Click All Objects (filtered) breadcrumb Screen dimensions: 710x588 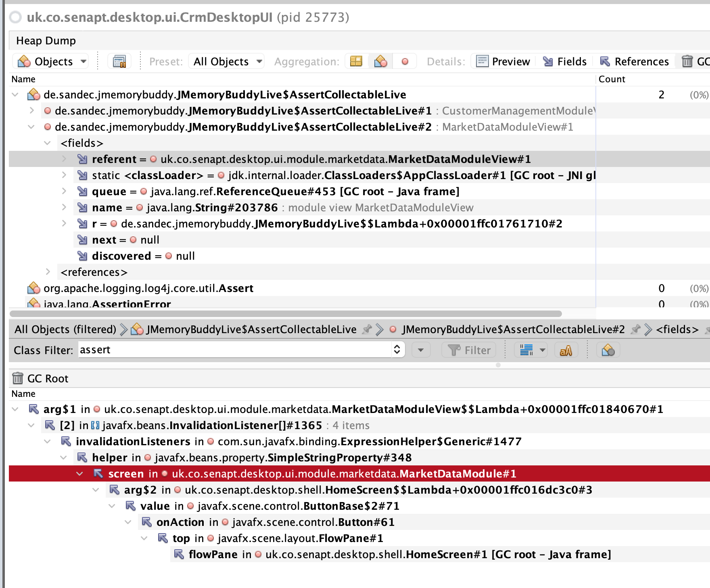(x=65, y=329)
